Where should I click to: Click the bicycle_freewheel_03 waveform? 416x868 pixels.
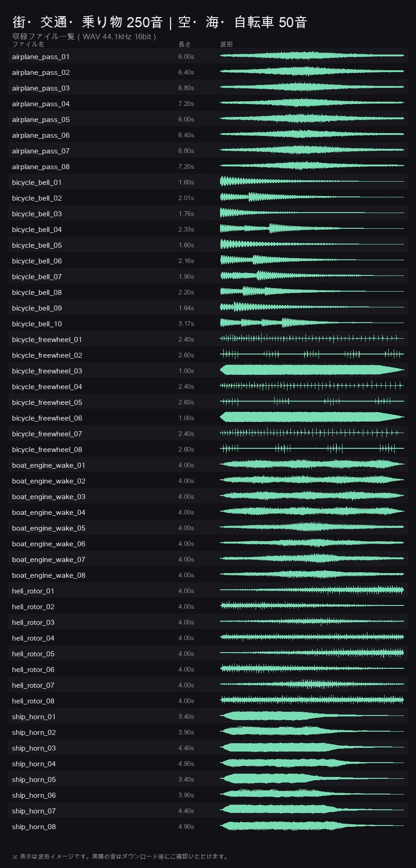(312, 370)
